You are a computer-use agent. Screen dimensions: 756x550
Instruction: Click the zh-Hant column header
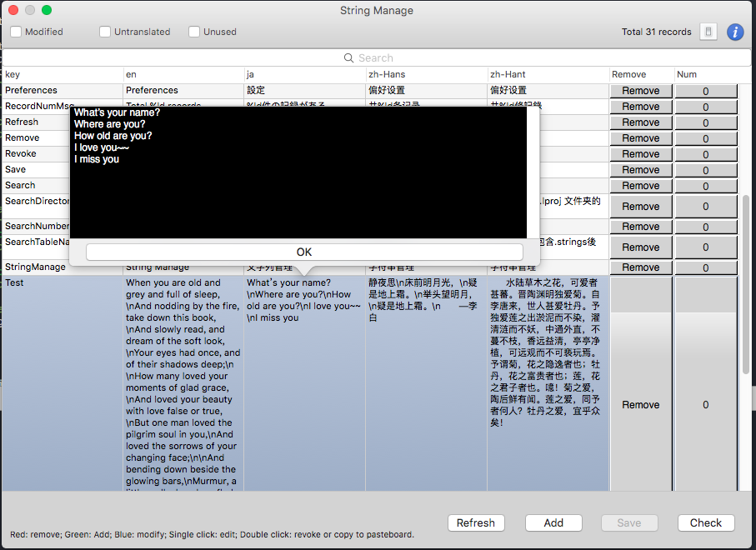pyautogui.click(x=548, y=75)
